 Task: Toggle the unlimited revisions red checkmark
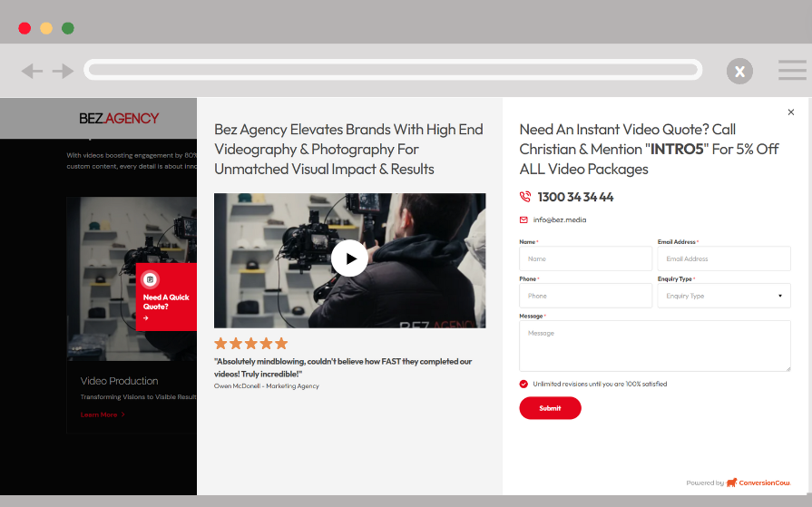coord(523,384)
